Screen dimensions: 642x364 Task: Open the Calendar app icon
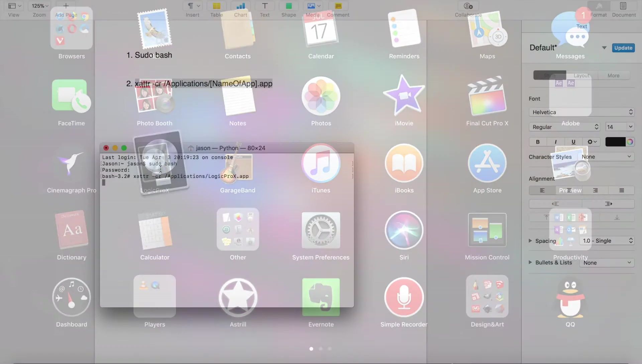tap(321, 30)
